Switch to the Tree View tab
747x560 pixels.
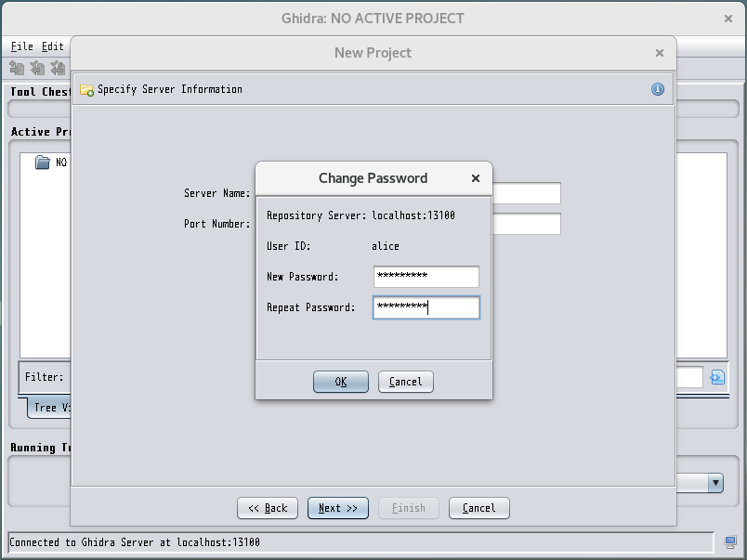pyautogui.click(x=49, y=408)
